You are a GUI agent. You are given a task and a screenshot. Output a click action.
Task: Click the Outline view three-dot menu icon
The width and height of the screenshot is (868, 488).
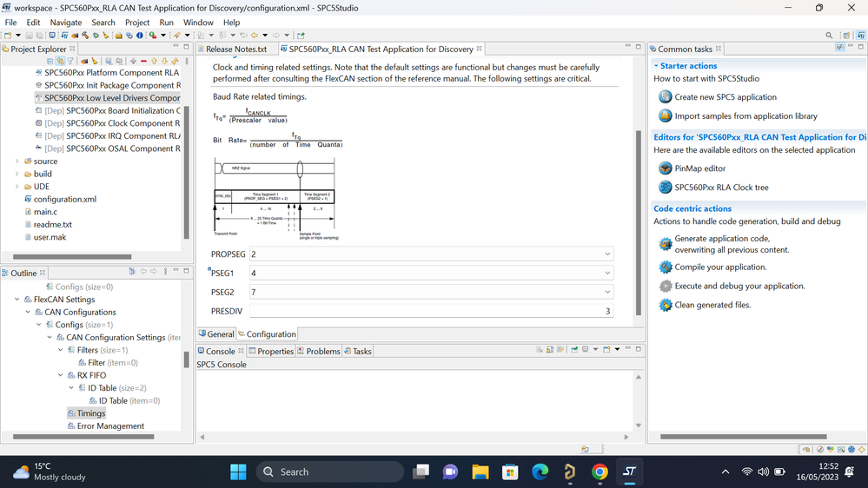pos(165,271)
